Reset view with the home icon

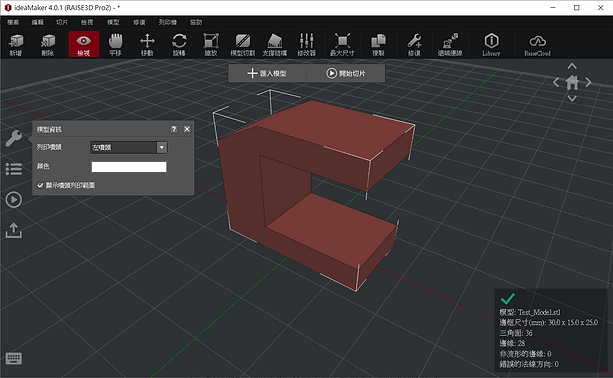tap(572, 82)
